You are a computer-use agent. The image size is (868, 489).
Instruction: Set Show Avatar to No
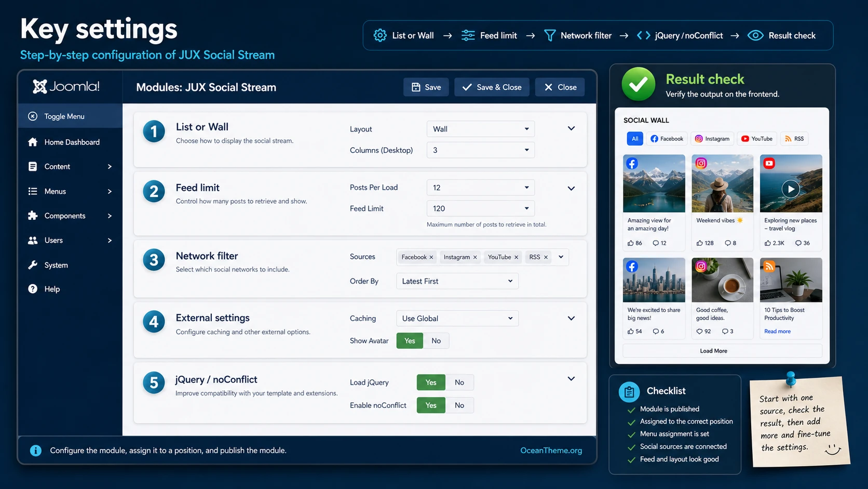click(x=436, y=341)
